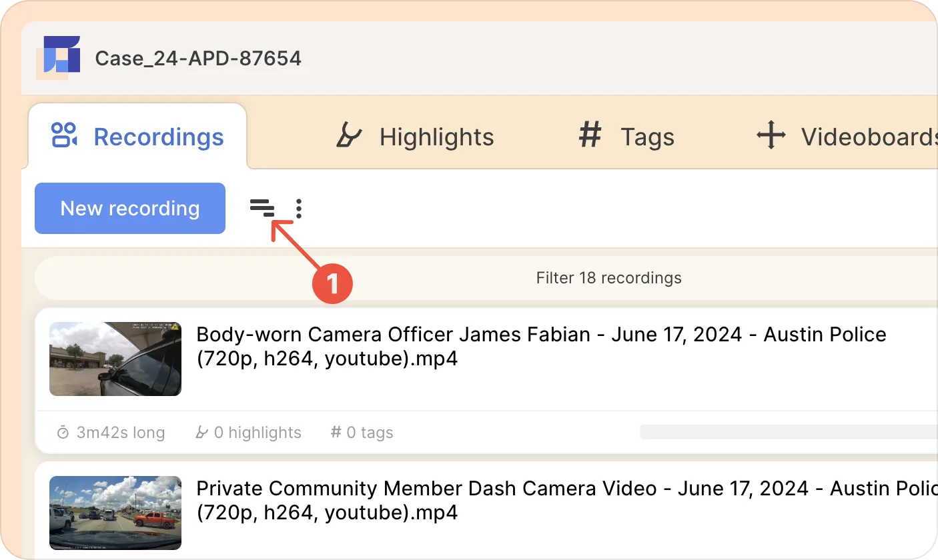
Task: Open the Videoboards tab
Action: (x=869, y=137)
